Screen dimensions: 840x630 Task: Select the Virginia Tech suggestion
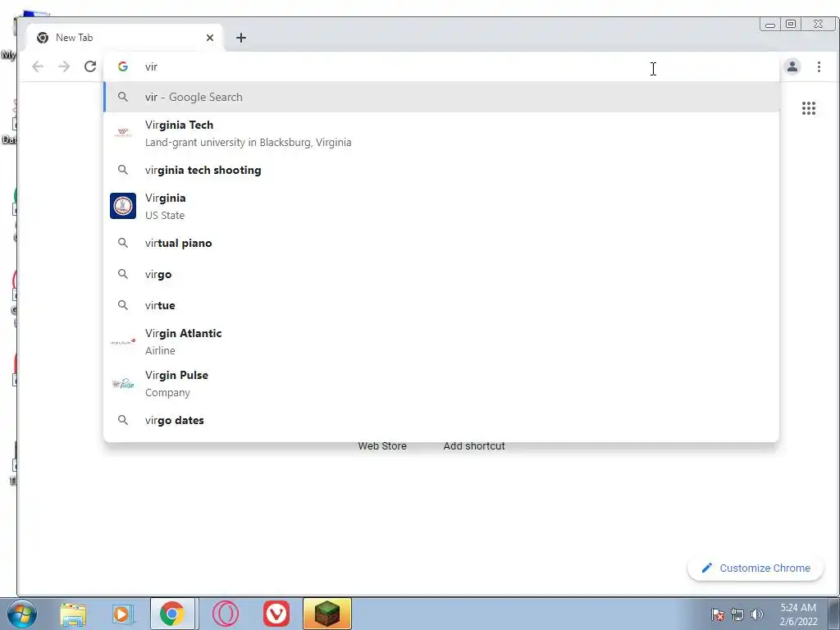click(441, 134)
